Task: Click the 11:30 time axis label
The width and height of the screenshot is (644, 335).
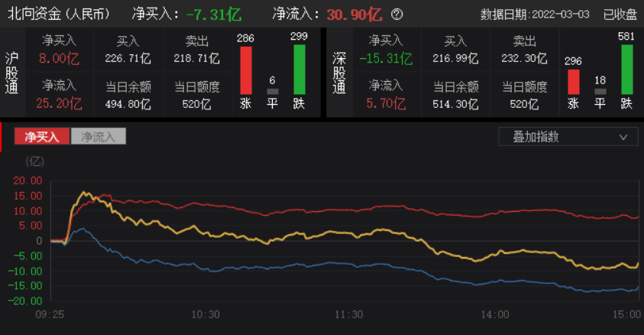Action: (348, 314)
